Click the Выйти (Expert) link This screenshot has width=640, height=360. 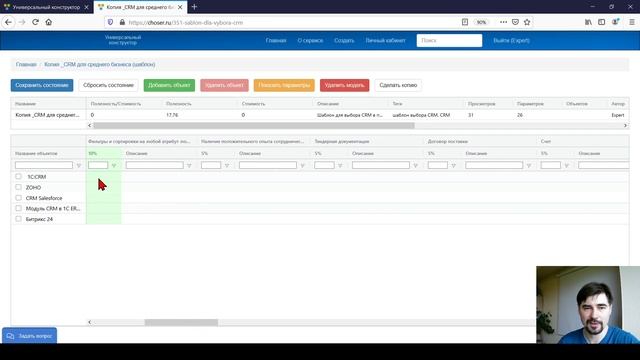coord(511,40)
